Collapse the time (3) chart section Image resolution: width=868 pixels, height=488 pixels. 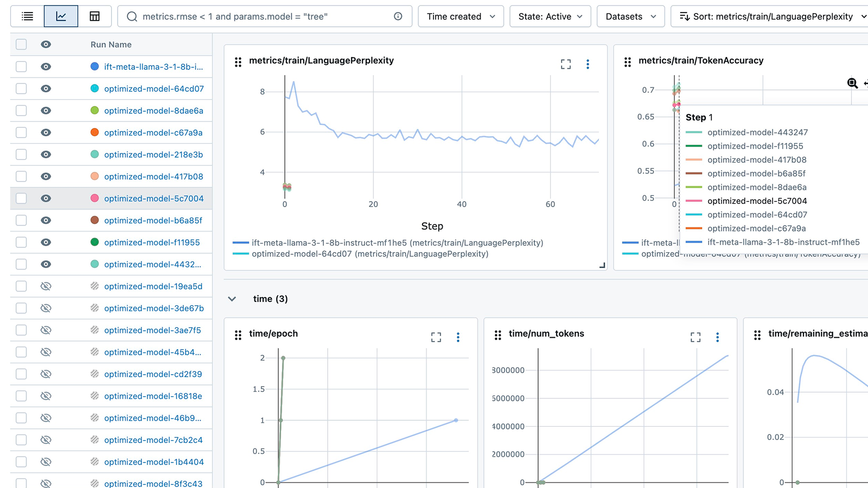pyautogui.click(x=232, y=298)
